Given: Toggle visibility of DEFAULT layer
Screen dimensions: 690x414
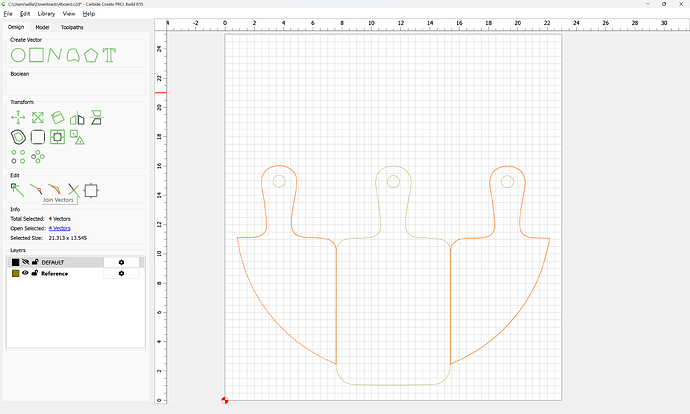Looking at the screenshot, I should point(26,262).
